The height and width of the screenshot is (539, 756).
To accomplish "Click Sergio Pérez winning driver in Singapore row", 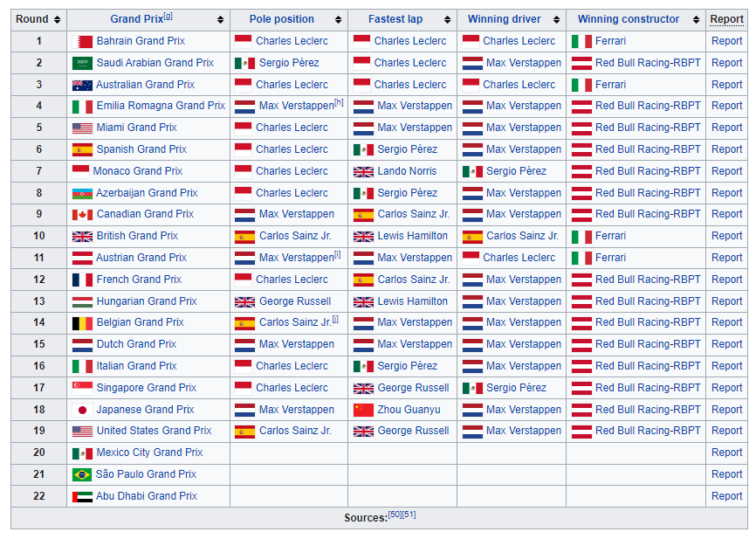I will coord(516,388).
